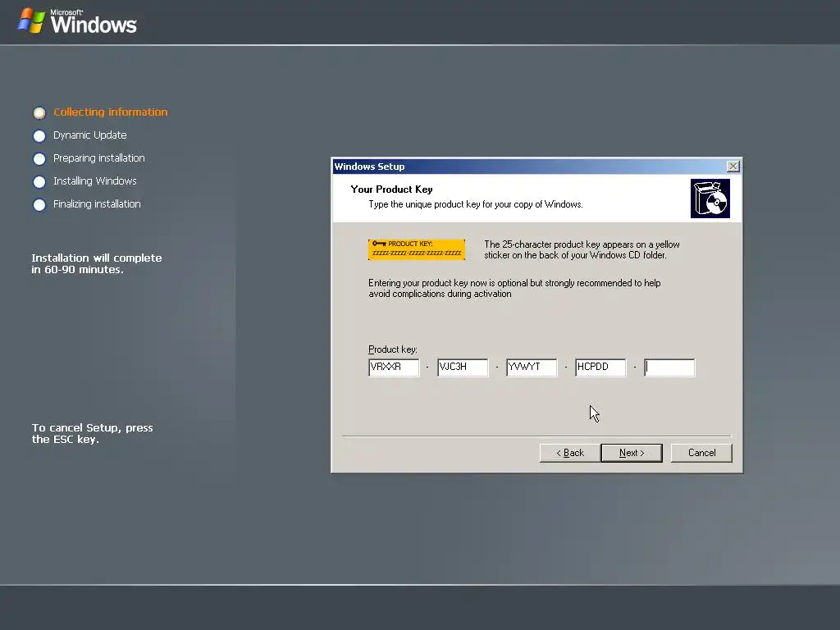Cancel the Windows Setup dialog
Viewport: 840px width, 630px height.
pyautogui.click(x=701, y=453)
